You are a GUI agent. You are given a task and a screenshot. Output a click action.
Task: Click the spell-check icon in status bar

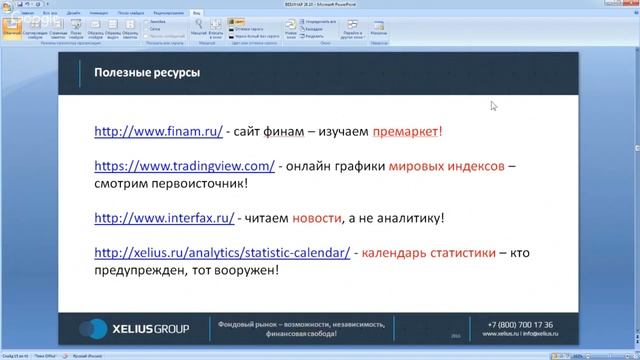tap(65, 356)
